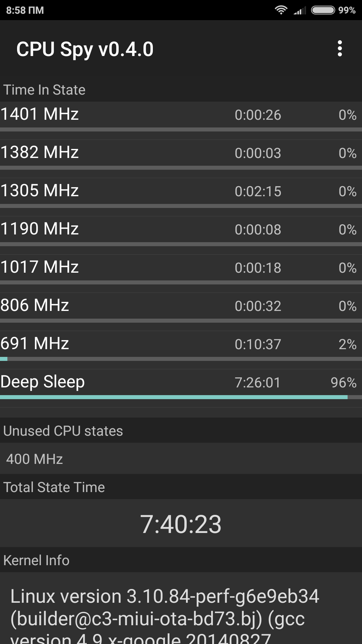The width and height of the screenshot is (362, 644).
Task: Tap the 8:58 status bar clock
Action: (x=25, y=10)
